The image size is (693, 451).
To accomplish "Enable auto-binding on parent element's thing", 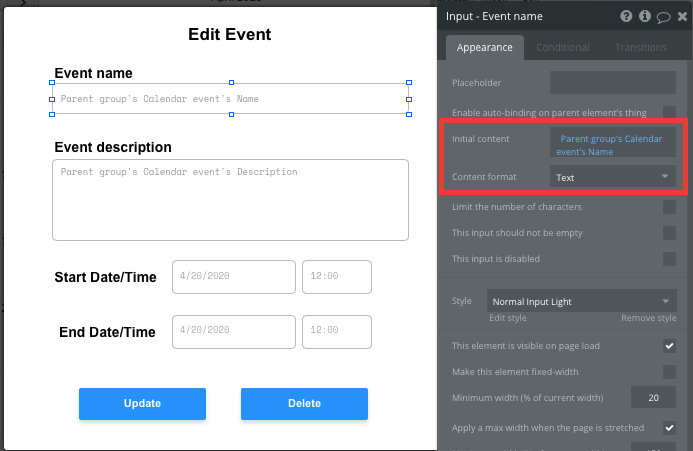I will point(669,112).
